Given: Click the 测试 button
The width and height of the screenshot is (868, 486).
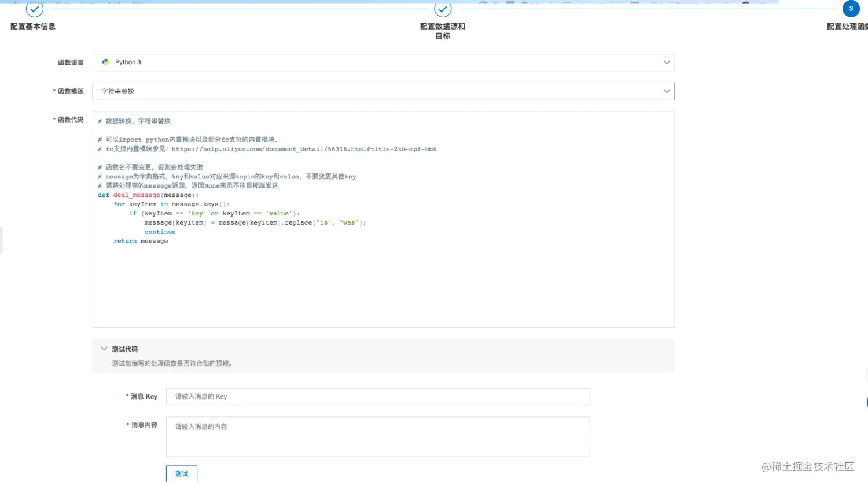Looking at the screenshot, I should click(x=182, y=474).
